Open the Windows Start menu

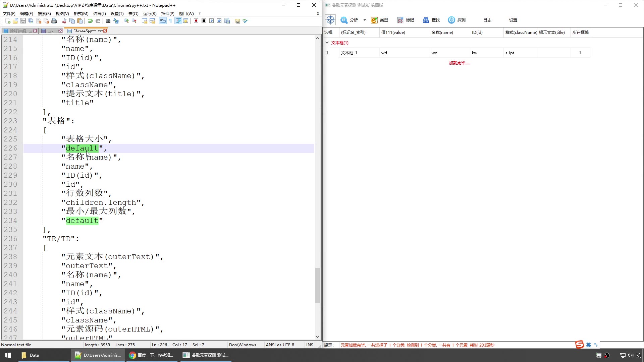8,355
